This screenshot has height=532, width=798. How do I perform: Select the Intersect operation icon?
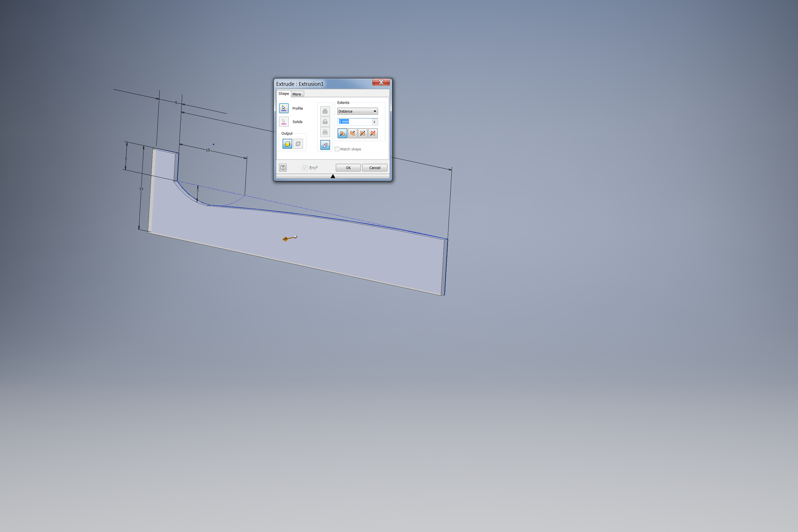325,132
